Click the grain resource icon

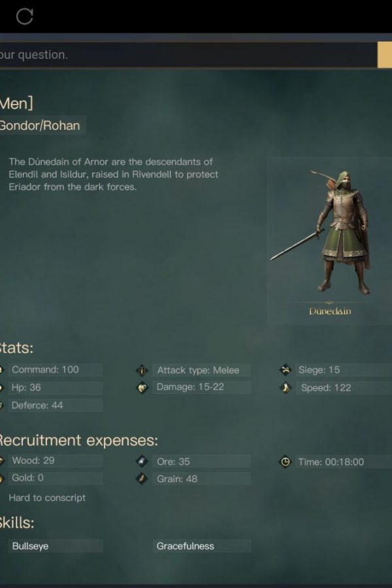point(142,478)
